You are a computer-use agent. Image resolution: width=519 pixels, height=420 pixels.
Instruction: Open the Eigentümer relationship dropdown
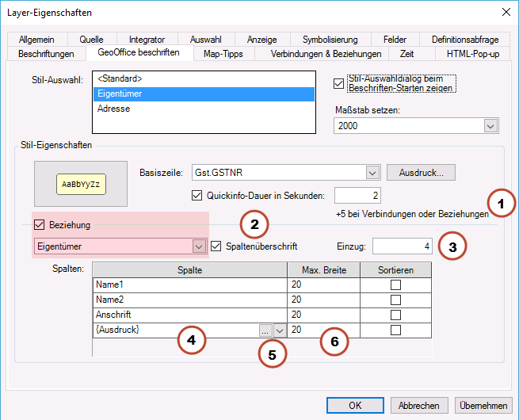click(200, 246)
